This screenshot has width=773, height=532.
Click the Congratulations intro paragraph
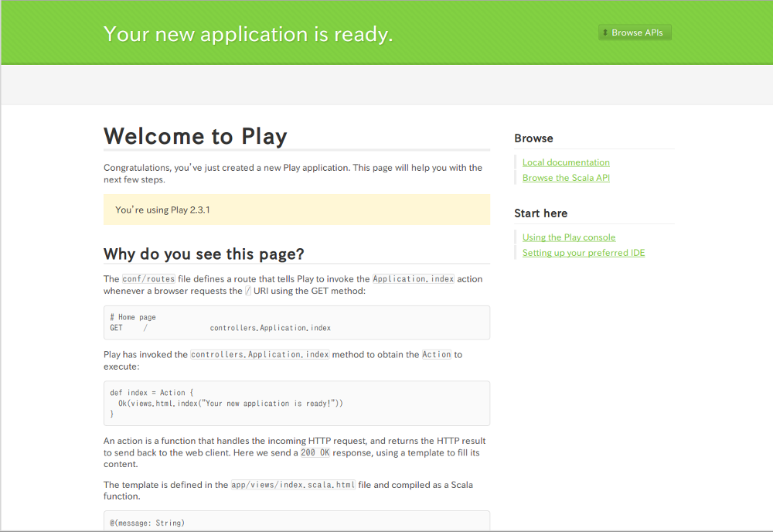pos(293,173)
